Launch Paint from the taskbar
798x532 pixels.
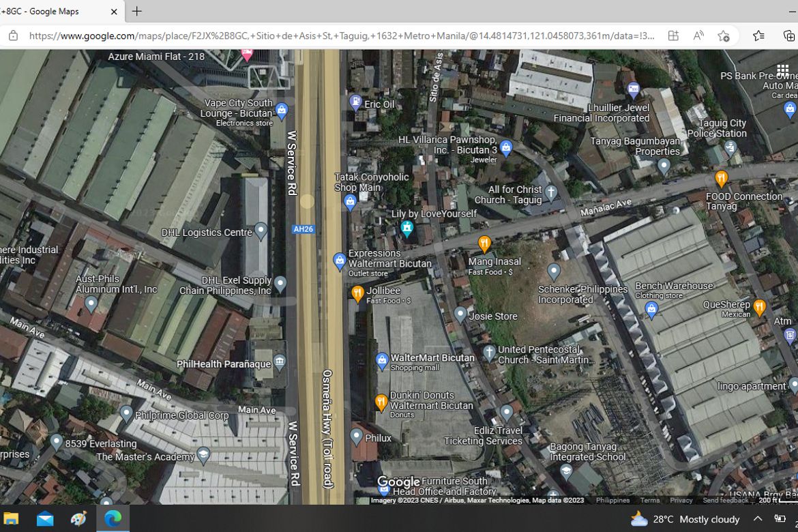pos(78,519)
